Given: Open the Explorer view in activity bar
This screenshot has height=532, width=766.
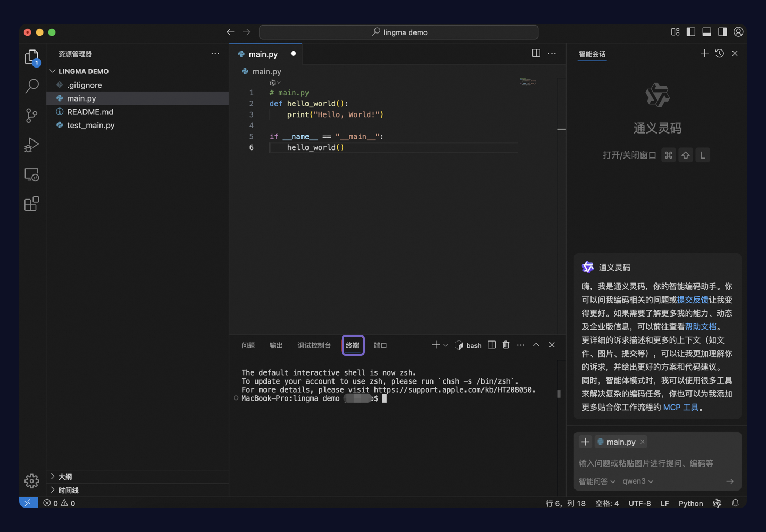Looking at the screenshot, I should 32,57.
